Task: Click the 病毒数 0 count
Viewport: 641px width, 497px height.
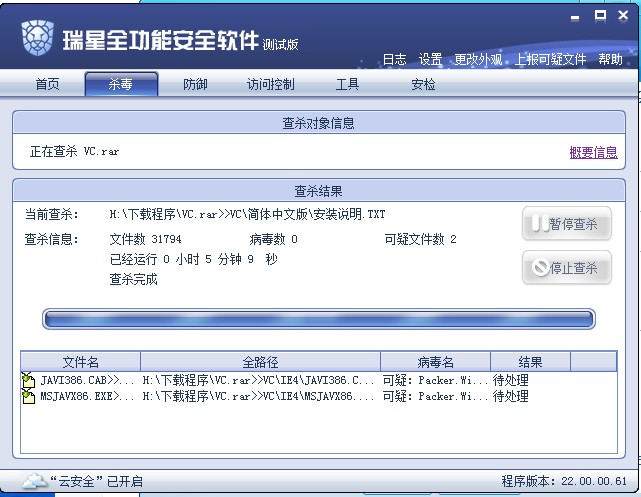Action: pyautogui.click(x=273, y=239)
